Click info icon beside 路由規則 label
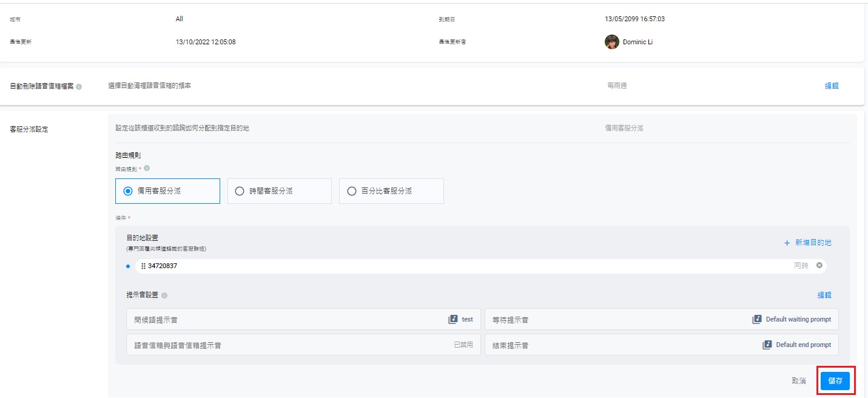Screen dimensions: 868x398 point(147,169)
